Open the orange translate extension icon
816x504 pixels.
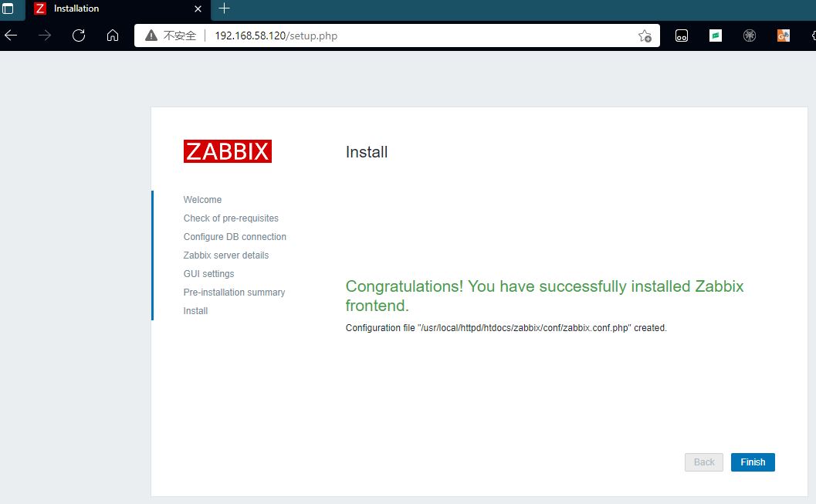[x=784, y=36]
